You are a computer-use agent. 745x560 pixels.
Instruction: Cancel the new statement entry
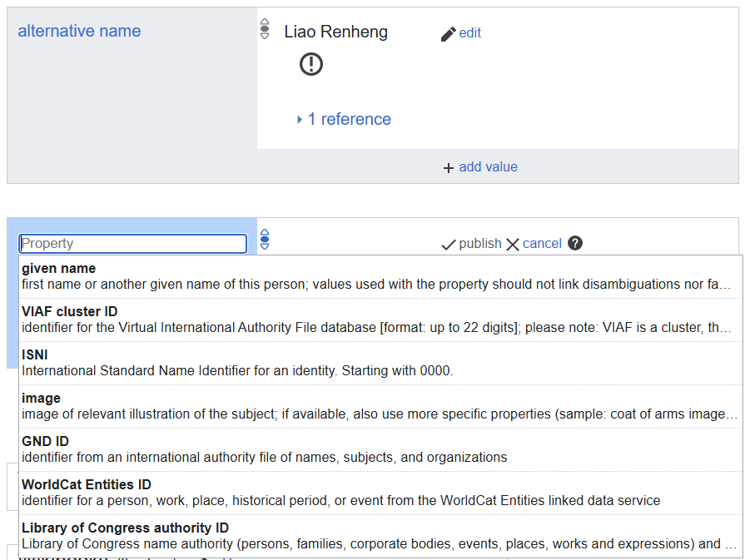(534, 244)
